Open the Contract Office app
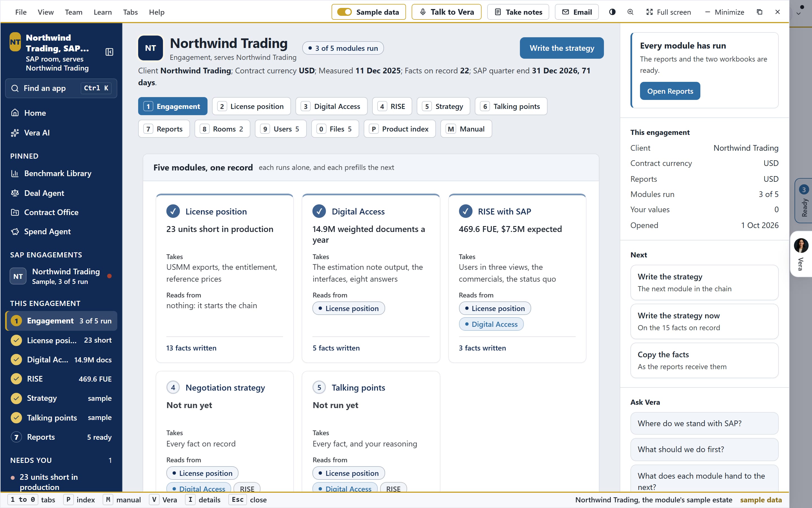This screenshot has height=508, width=812. [x=61, y=212]
